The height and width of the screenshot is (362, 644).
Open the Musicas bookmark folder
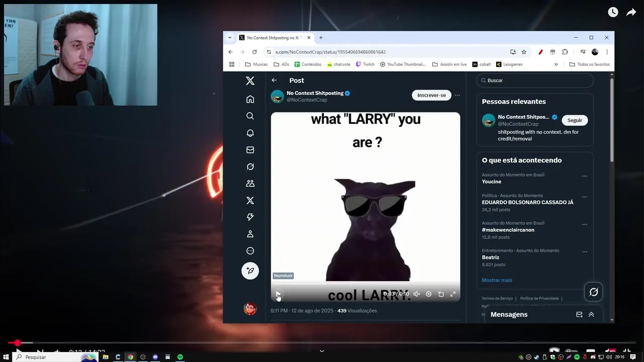pyautogui.click(x=256, y=64)
